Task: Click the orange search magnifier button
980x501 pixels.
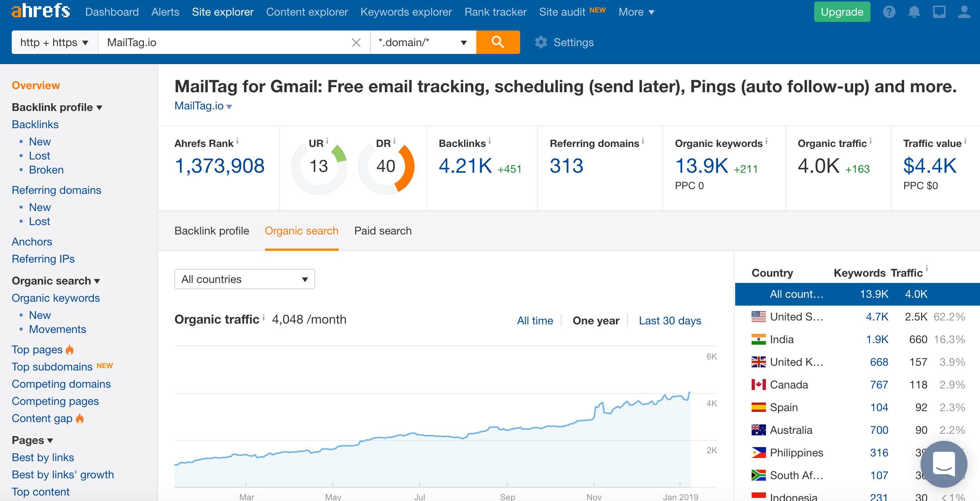Action: [x=498, y=42]
